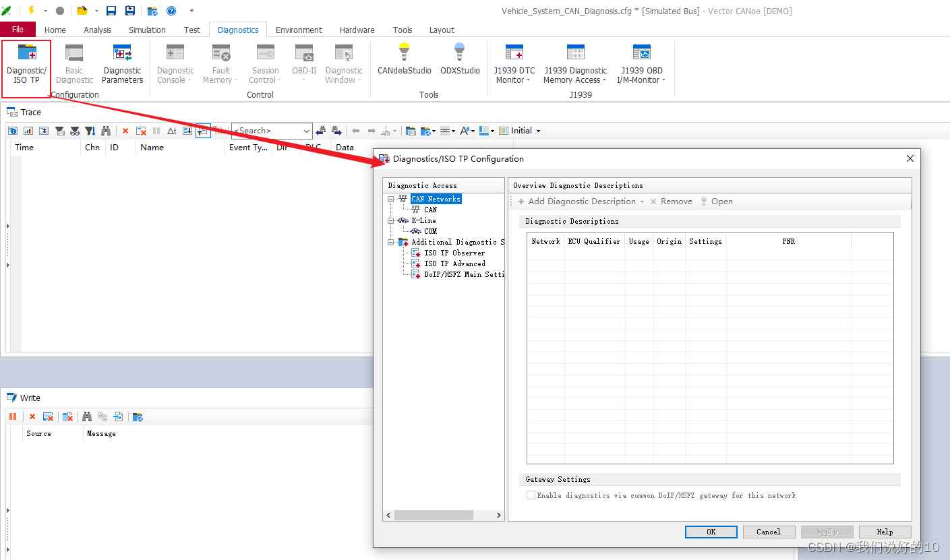Open the File menu

(18, 30)
